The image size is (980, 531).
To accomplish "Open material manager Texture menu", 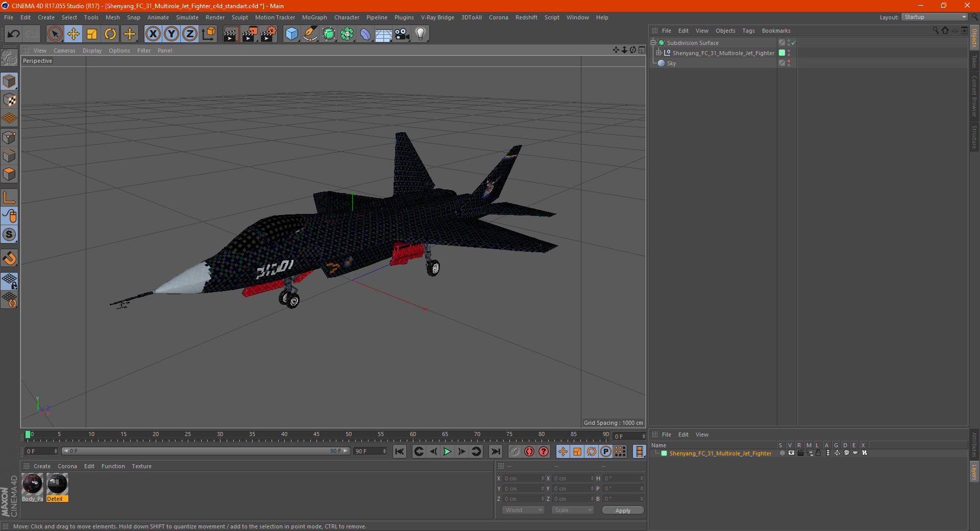I will coord(141,466).
